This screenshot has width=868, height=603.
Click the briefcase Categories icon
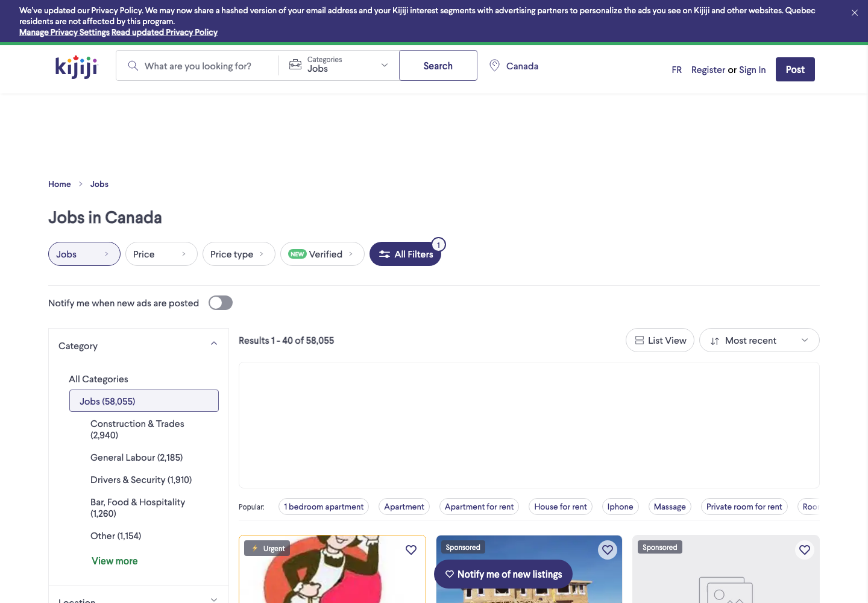click(x=295, y=65)
